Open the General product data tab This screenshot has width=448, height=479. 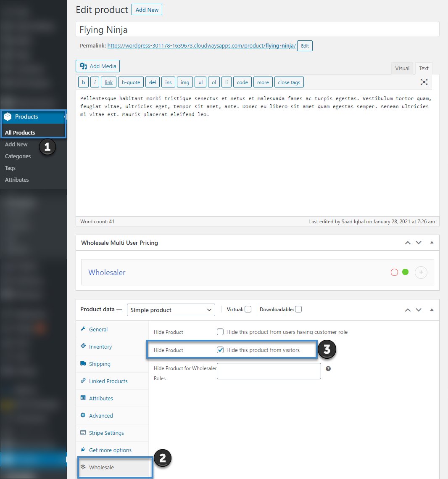coord(112,329)
